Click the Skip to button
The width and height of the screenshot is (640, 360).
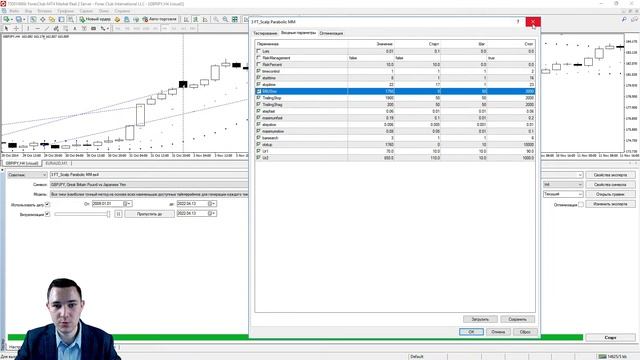click(149, 214)
